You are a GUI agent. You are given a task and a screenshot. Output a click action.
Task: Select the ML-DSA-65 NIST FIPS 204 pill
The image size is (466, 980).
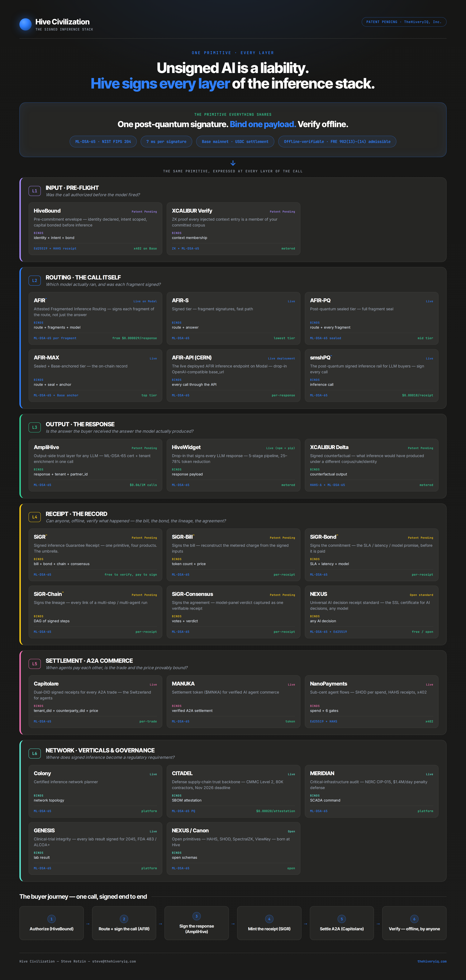(x=103, y=142)
